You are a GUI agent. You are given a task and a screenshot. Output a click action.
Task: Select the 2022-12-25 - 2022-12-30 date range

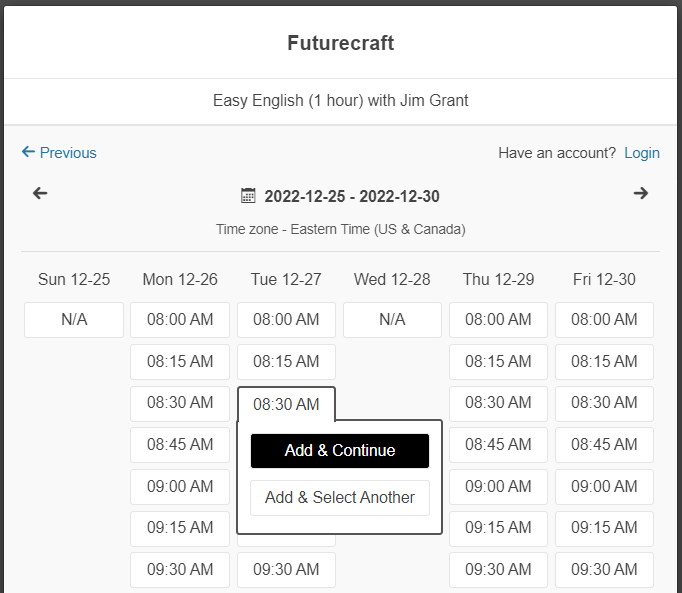351,196
